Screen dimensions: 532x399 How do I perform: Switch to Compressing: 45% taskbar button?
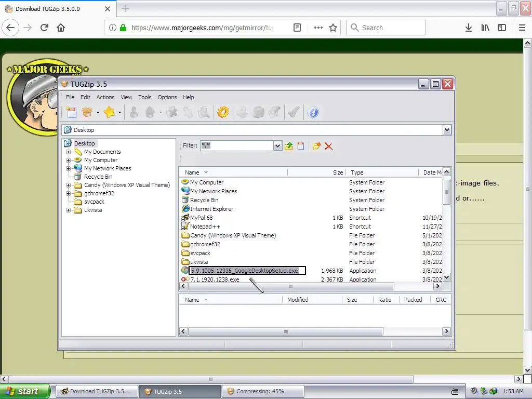tap(263, 391)
